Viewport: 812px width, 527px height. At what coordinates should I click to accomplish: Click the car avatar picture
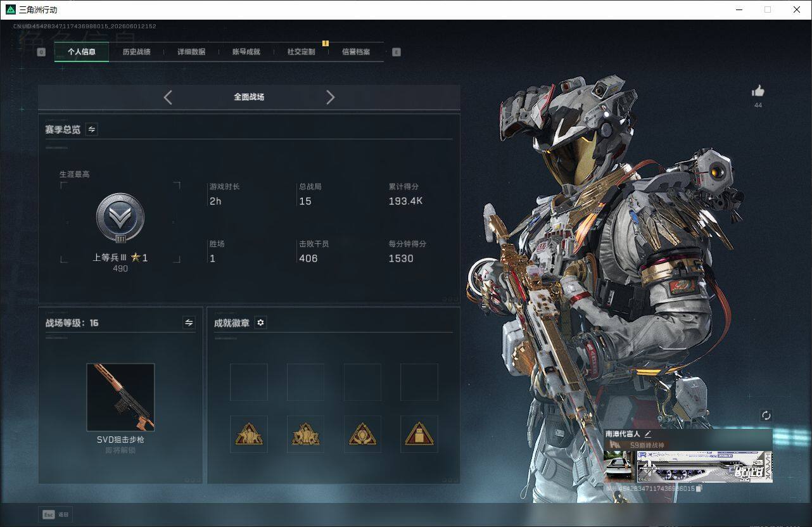coord(619,467)
